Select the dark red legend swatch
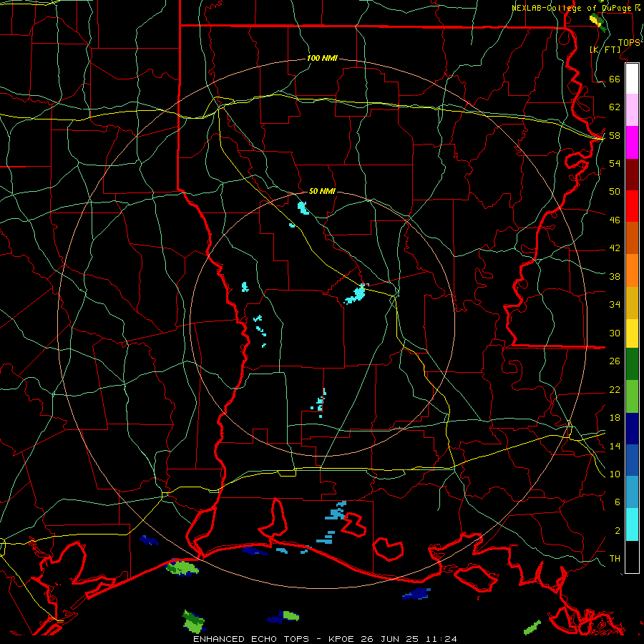Viewport: 644px width, 644px height. click(x=632, y=175)
